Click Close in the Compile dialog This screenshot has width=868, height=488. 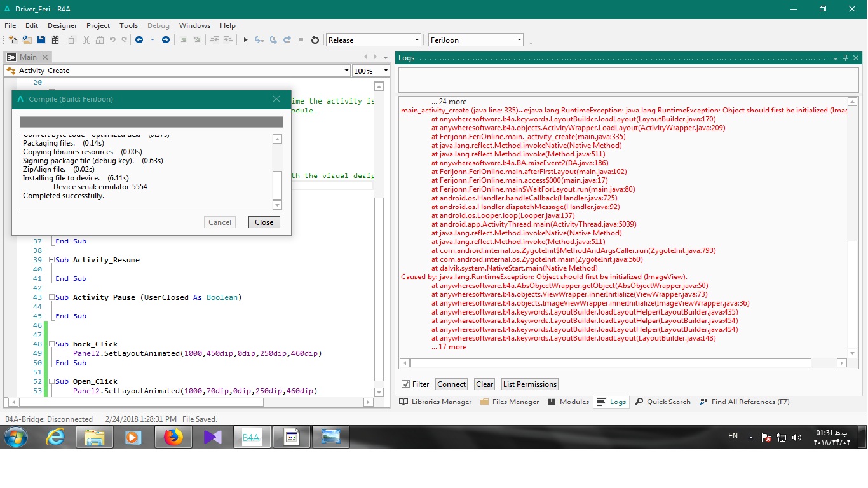coord(264,222)
